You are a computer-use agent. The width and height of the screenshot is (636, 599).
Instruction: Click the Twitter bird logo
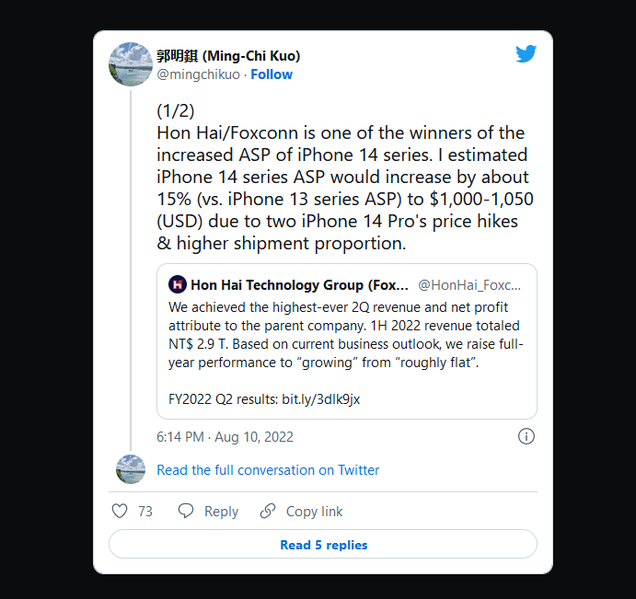click(x=526, y=54)
